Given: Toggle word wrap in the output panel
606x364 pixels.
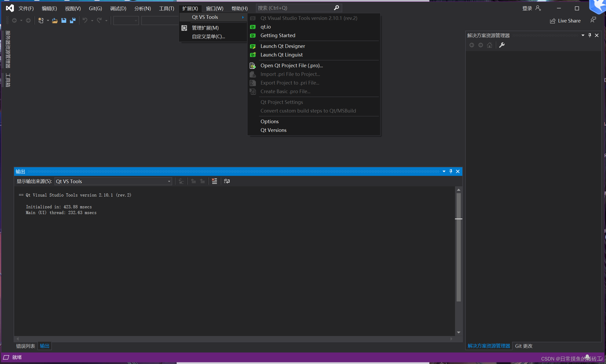Looking at the screenshot, I should (x=227, y=181).
